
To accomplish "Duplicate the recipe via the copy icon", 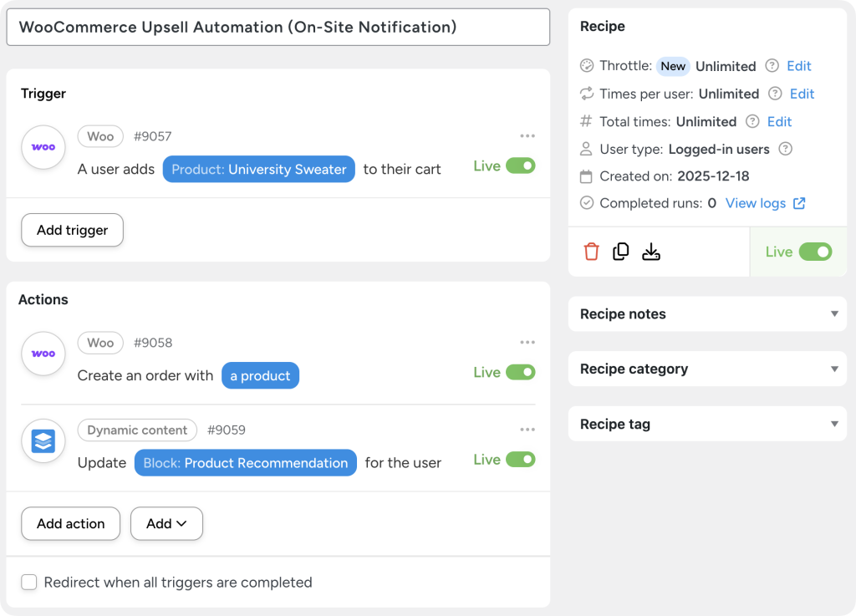I will point(621,251).
